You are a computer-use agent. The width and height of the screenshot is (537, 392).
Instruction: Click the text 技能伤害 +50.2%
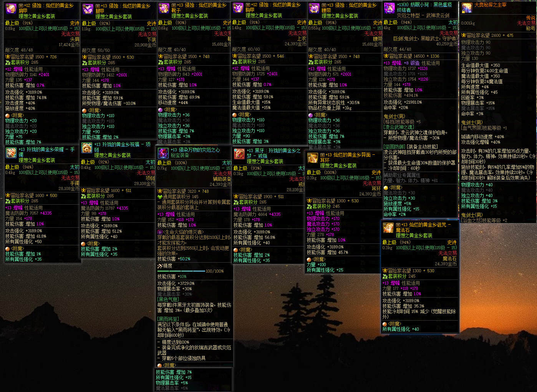pyautogui.click(x=174, y=259)
